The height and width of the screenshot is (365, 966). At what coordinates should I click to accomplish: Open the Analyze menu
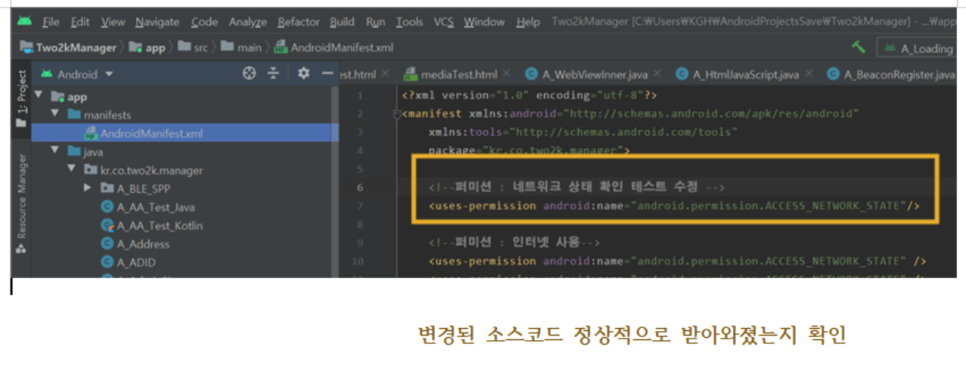point(248,22)
